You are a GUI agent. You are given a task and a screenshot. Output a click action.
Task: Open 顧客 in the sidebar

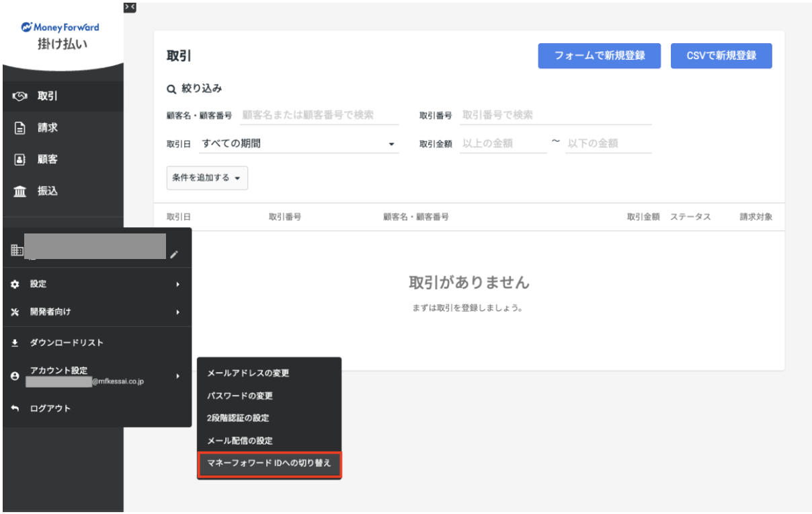63,160
